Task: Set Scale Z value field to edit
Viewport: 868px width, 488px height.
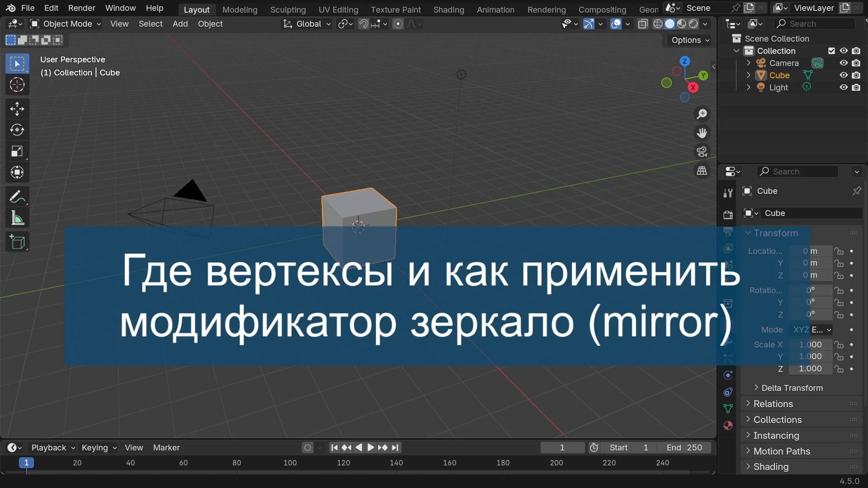Action: (x=811, y=369)
